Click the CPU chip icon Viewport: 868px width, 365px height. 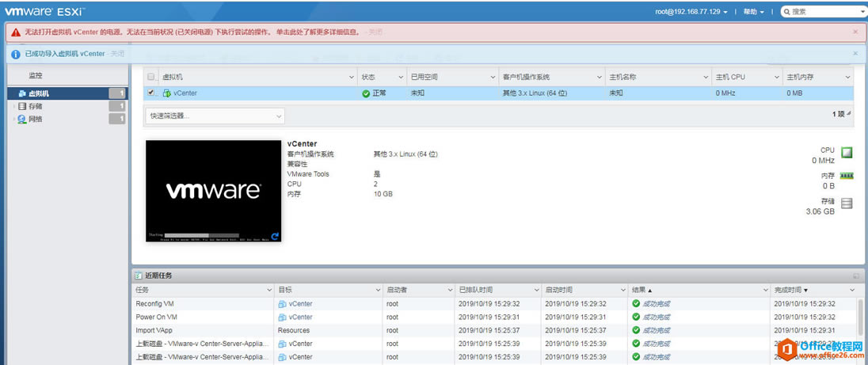847,152
